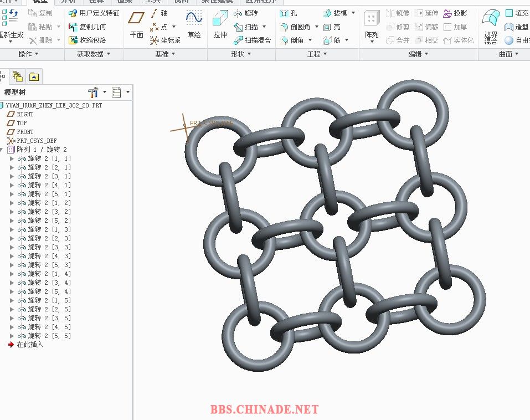Click the 重新生成 (Regenerate) button

(11, 25)
